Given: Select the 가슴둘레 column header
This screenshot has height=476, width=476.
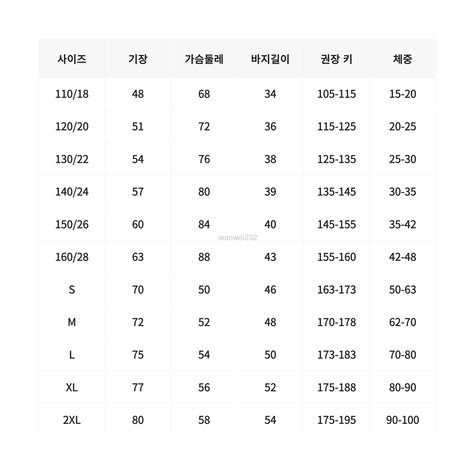Looking at the screenshot, I should tap(204, 59).
